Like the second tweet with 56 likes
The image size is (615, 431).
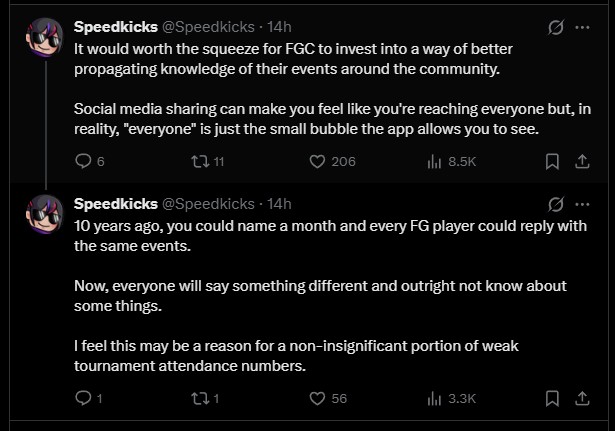pos(317,398)
